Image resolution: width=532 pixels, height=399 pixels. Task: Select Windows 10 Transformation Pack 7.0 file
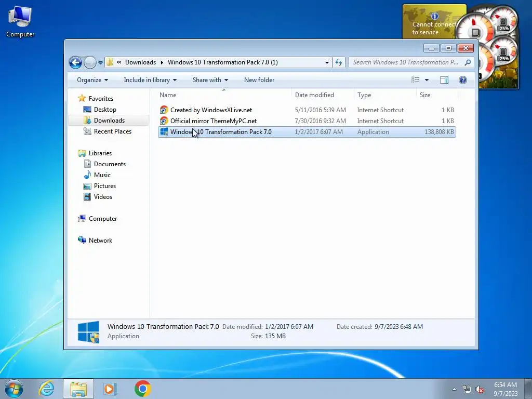(x=307, y=131)
